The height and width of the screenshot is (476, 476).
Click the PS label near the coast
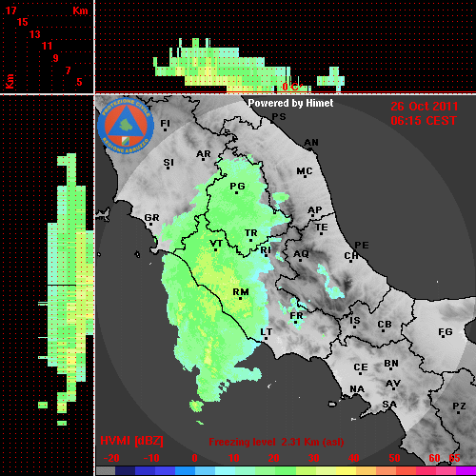tap(279, 117)
